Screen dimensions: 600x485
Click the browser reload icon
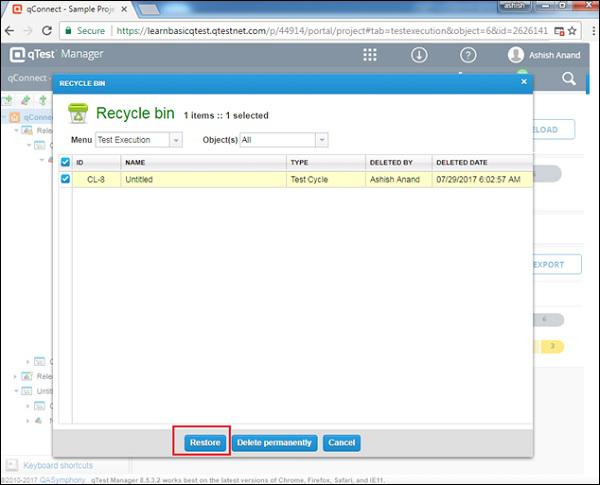[x=47, y=31]
